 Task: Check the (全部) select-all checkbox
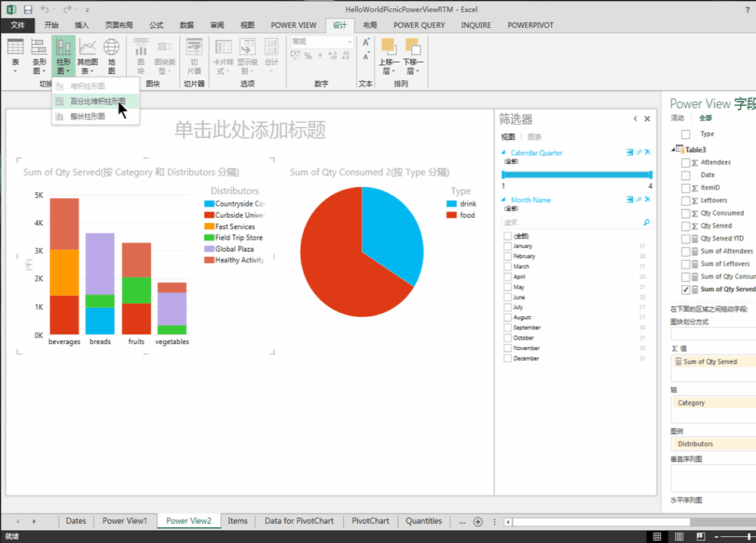point(507,236)
